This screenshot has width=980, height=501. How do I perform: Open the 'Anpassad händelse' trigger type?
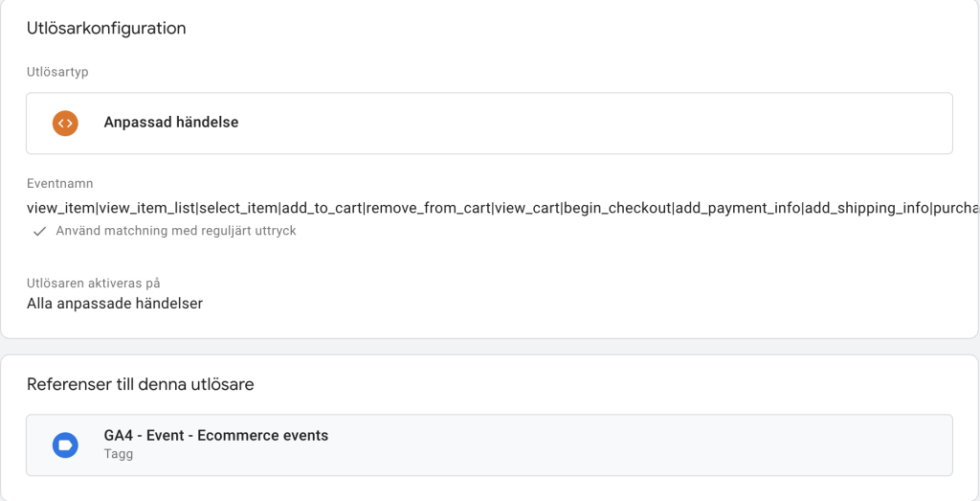tap(489, 124)
